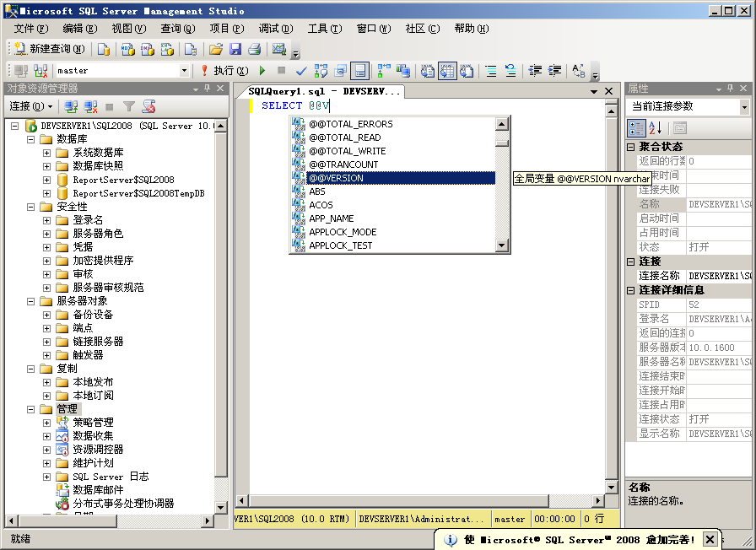
Task: Open the 帮助(H) menu
Action: (471, 29)
